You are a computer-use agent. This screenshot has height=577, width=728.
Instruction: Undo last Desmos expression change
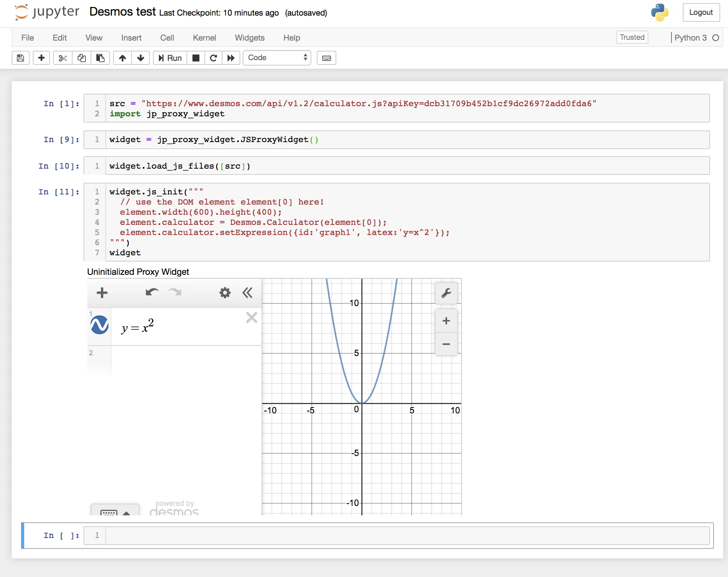coord(152,292)
